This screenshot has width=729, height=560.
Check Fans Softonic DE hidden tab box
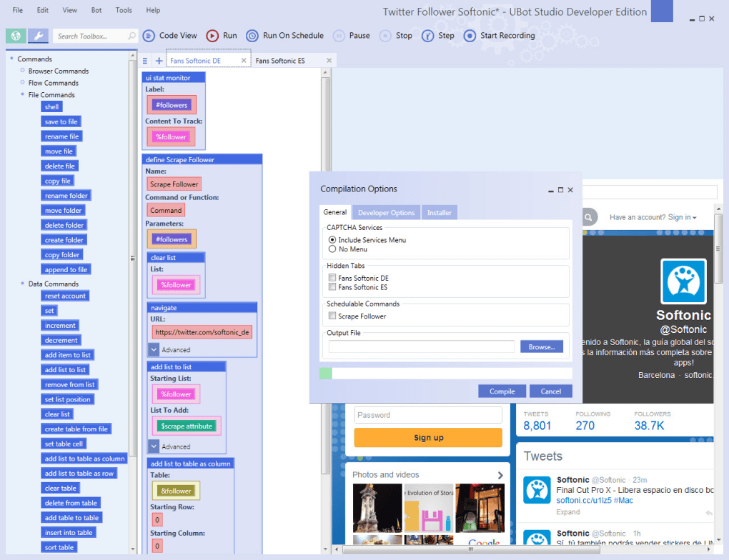332,278
